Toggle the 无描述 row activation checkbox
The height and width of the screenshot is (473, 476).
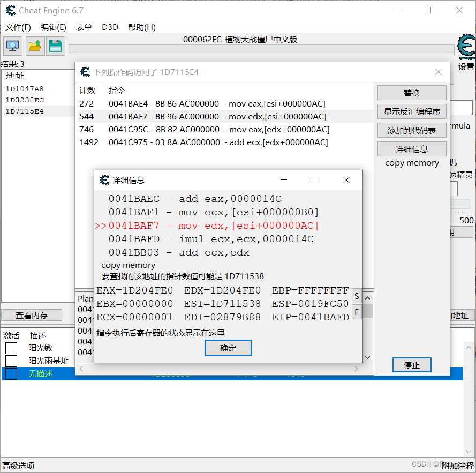[x=11, y=374]
